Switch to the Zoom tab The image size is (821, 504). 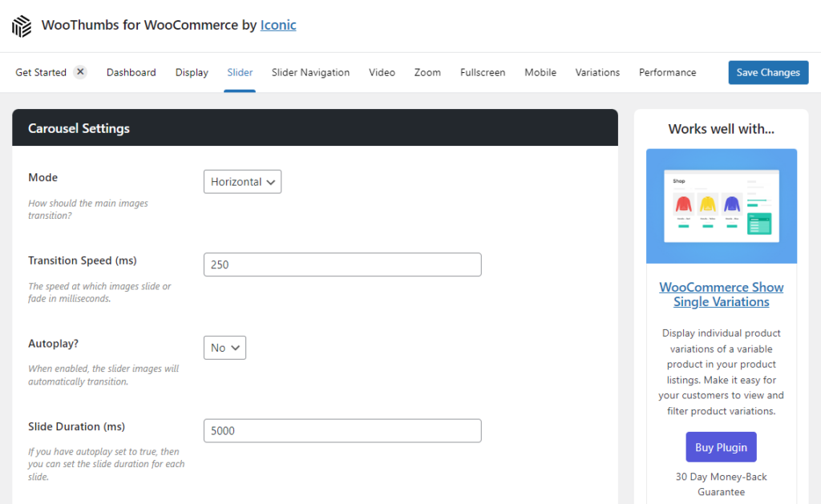pyautogui.click(x=427, y=72)
